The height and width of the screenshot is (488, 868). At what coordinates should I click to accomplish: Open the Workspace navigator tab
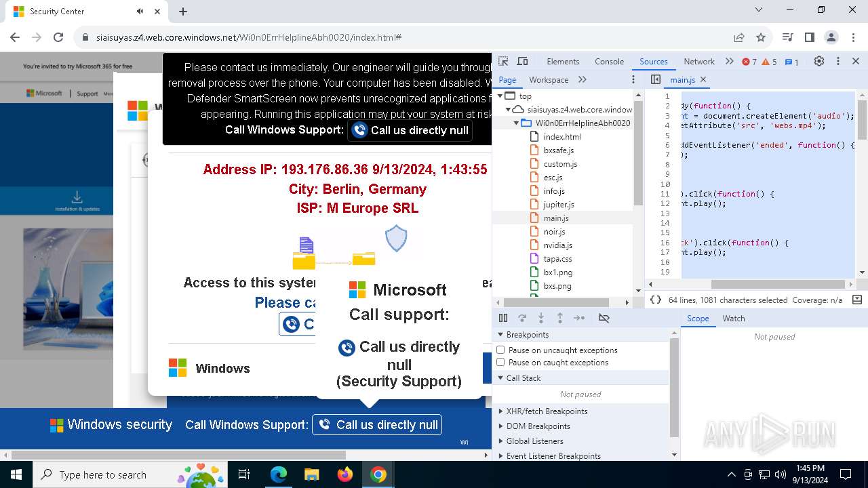tap(549, 79)
